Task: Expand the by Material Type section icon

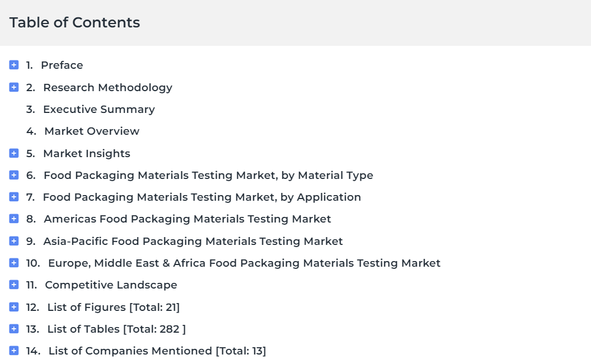Action: click(x=14, y=175)
